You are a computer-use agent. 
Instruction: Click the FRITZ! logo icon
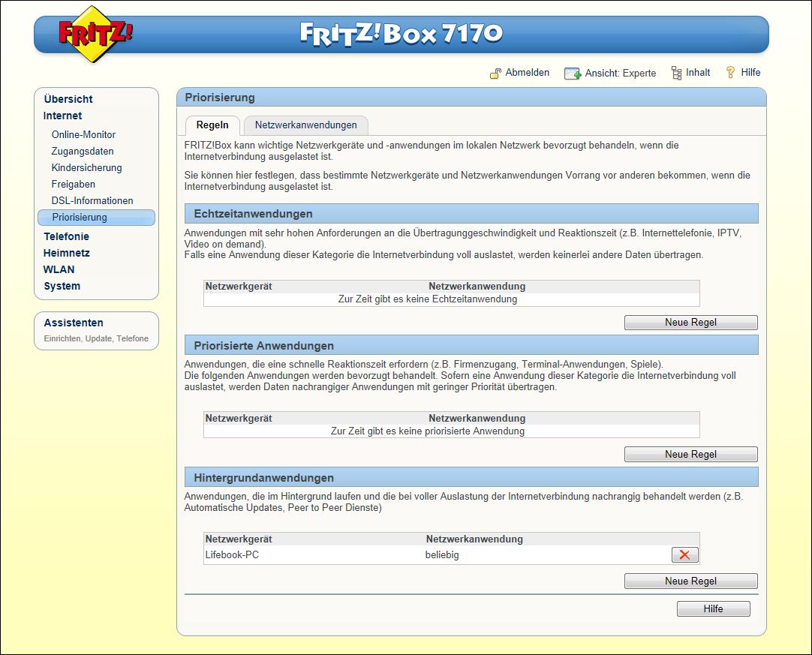[x=95, y=35]
